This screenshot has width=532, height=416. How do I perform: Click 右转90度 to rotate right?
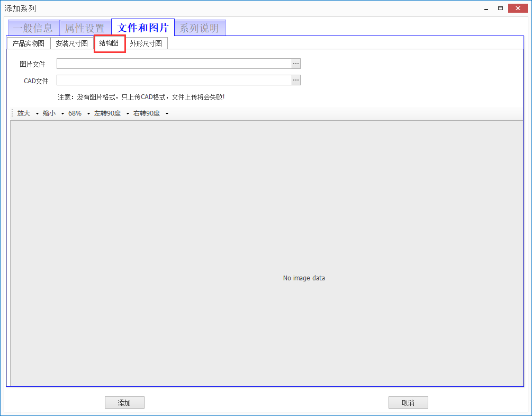pos(147,113)
